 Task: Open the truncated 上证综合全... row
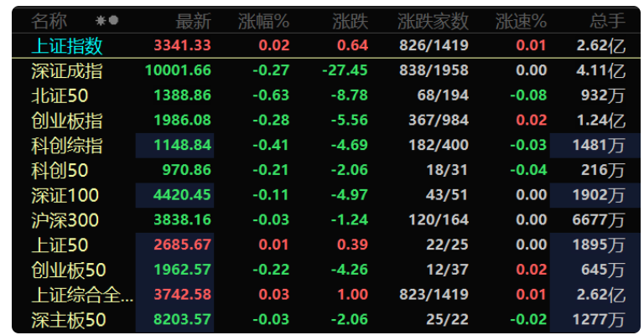[326, 295]
